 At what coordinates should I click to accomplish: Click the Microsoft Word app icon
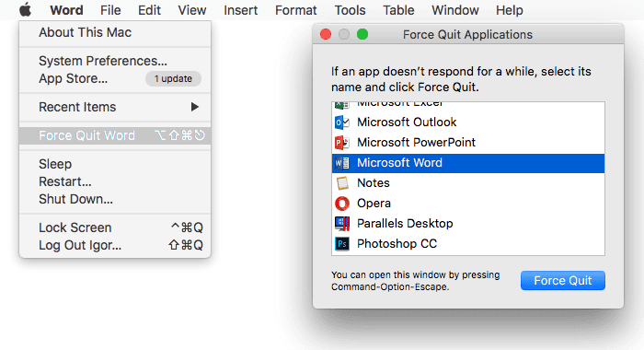(341, 163)
